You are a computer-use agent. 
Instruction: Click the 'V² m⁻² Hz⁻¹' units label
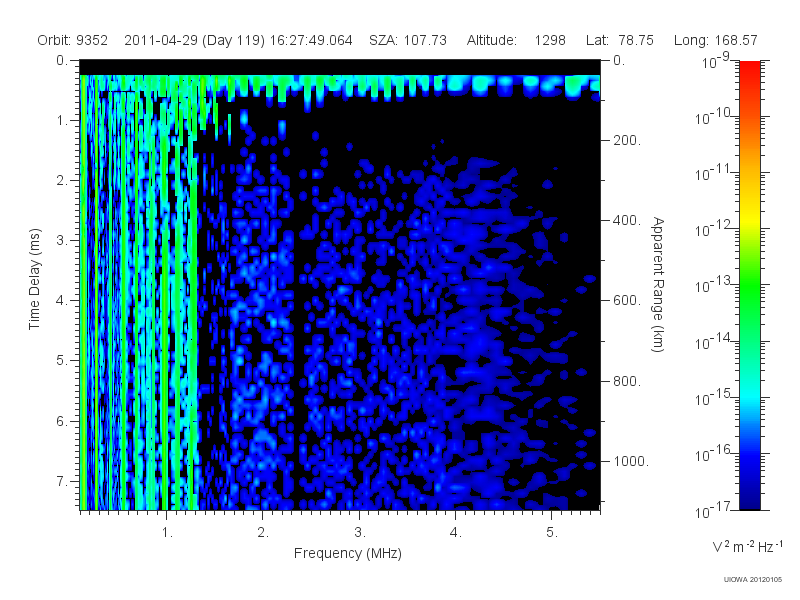coord(747,546)
